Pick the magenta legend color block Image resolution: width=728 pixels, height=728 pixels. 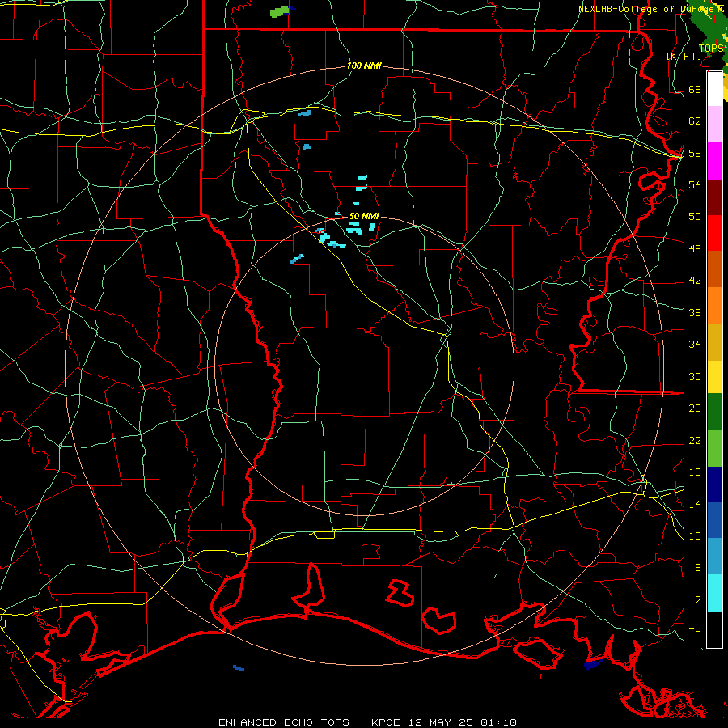click(714, 161)
